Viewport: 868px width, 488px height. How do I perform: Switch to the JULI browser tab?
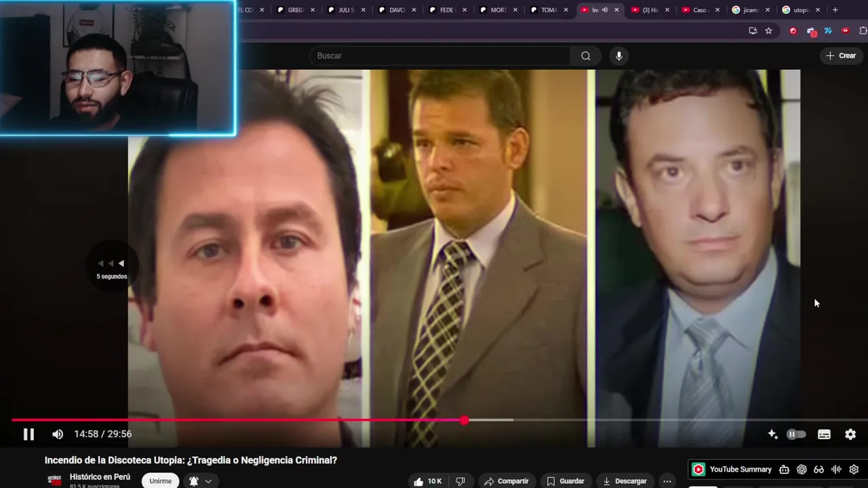pyautogui.click(x=346, y=10)
